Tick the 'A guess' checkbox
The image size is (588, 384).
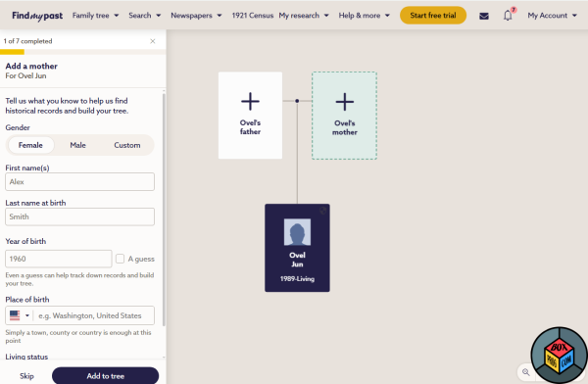(x=120, y=259)
